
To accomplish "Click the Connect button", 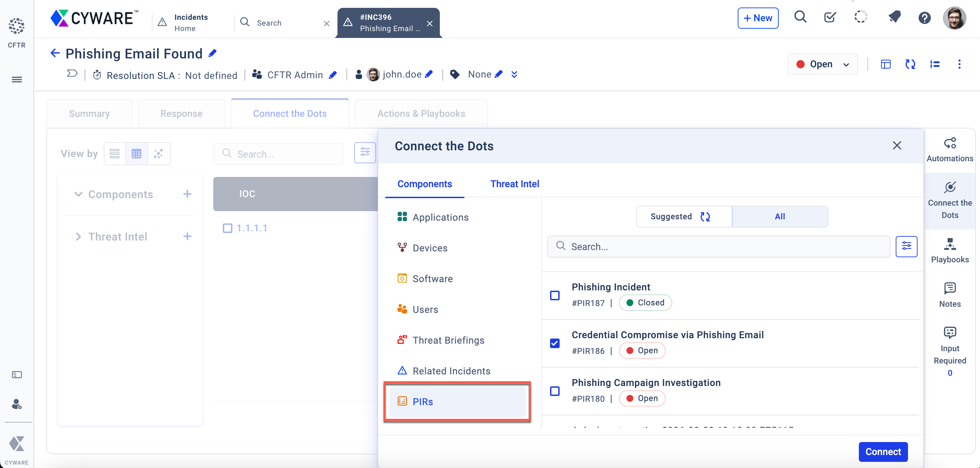I will tap(883, 452).
